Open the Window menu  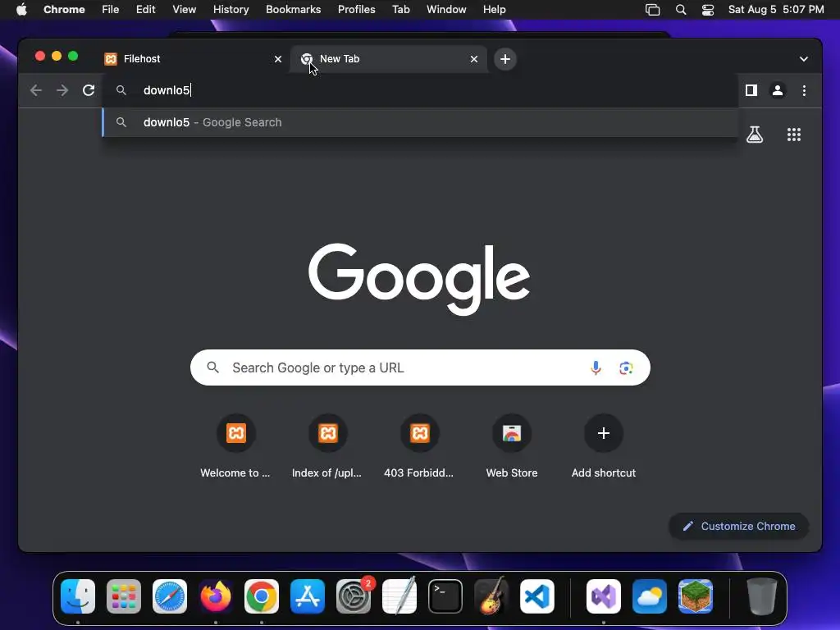coord(446,10)
